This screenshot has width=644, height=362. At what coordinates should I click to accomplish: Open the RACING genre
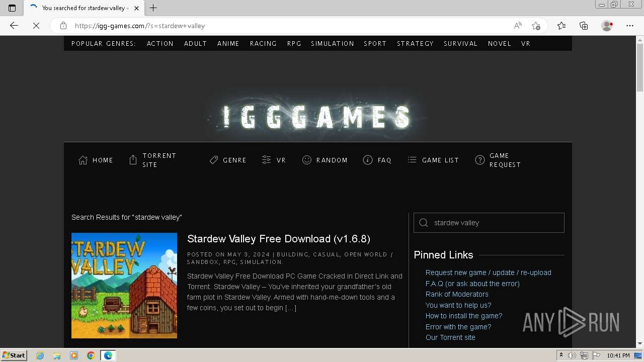click(x=263, y=43)
